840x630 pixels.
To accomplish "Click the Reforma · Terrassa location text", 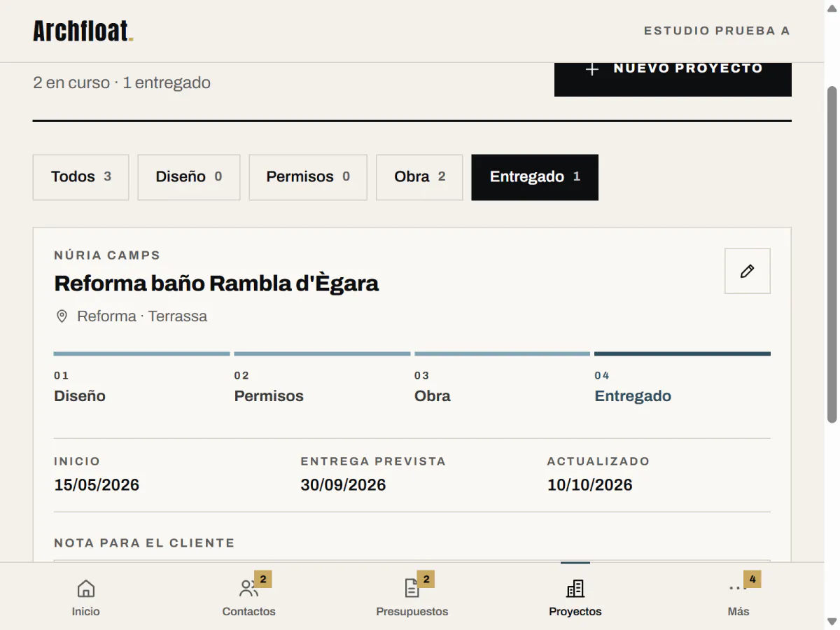I will (142, 316).
